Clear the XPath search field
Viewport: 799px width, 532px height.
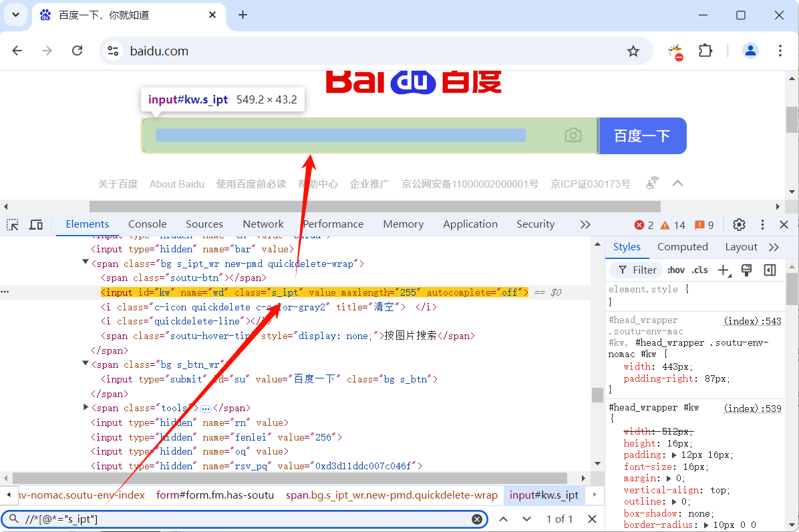[x=477, y=519]
